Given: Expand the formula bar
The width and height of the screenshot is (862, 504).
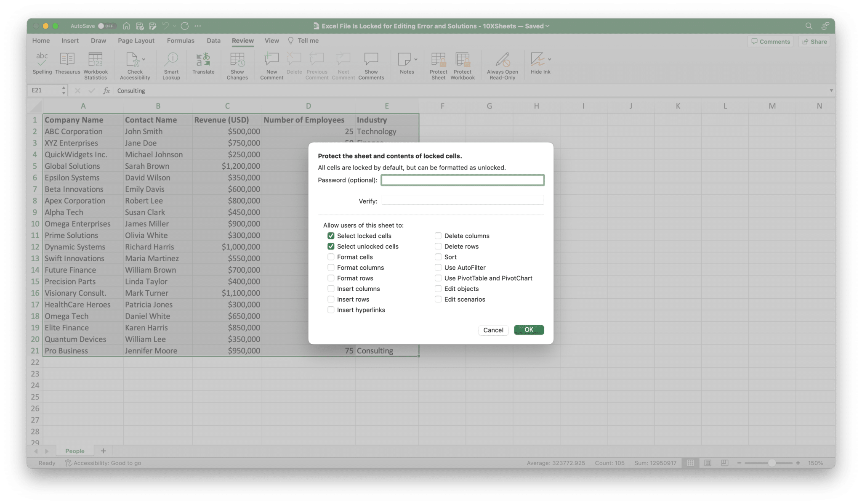Looking at the screenshot, I should pos(831,90).
